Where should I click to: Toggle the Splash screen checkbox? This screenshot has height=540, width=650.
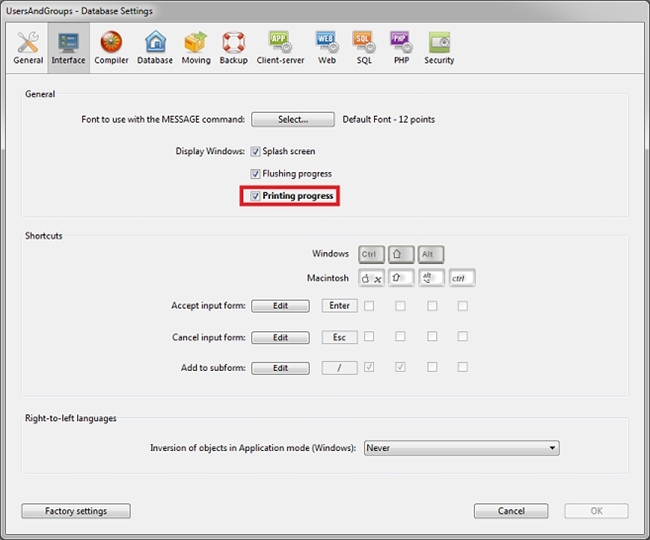256,152
